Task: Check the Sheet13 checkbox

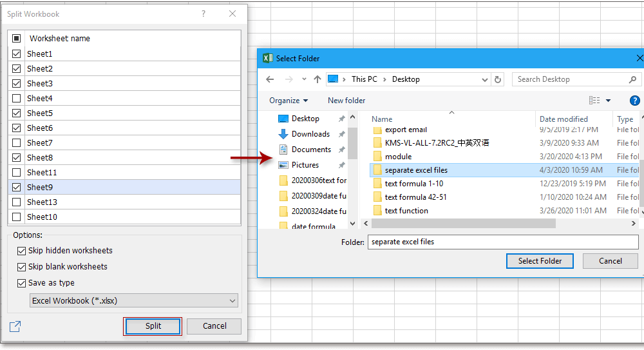Action: [17, 202]
